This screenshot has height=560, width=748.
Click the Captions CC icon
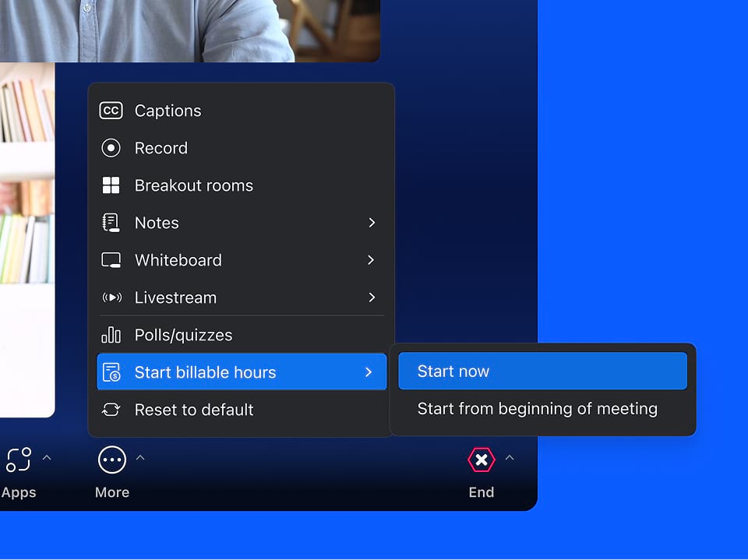111,110
